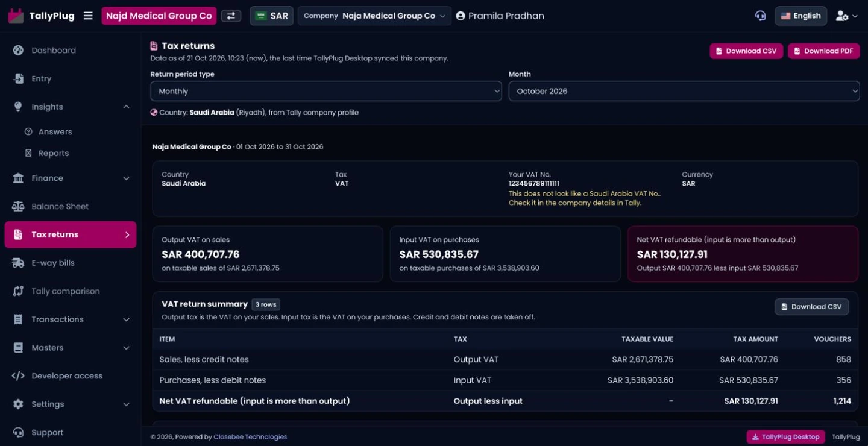Click the Pramila Pradhan profile icon

461,16
